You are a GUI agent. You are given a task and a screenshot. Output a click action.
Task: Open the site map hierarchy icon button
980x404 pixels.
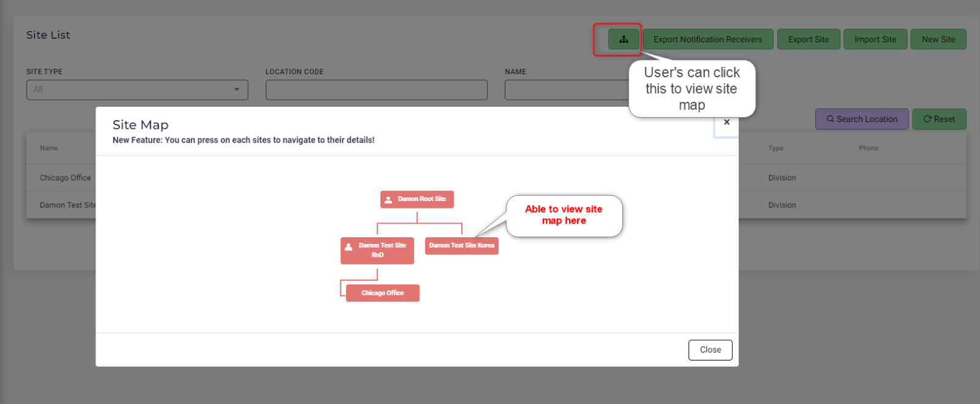tap(624, 39)
